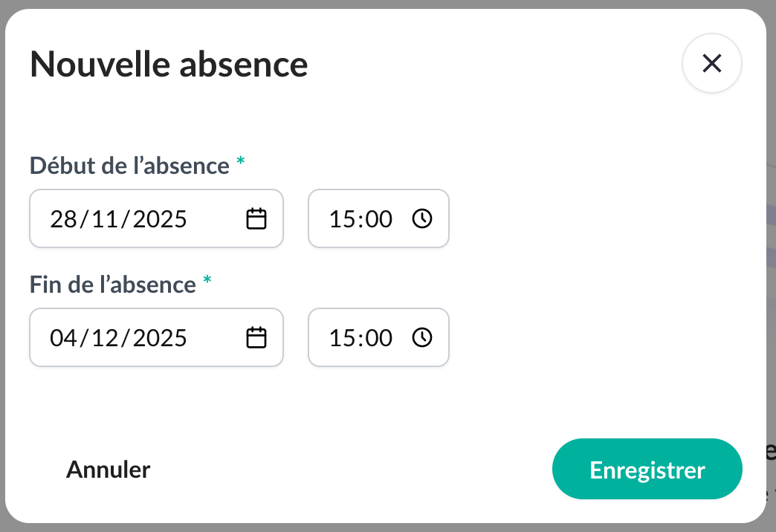Select day 28 in start date
This screenshot has width=776, height=532.
pos(63,219)
